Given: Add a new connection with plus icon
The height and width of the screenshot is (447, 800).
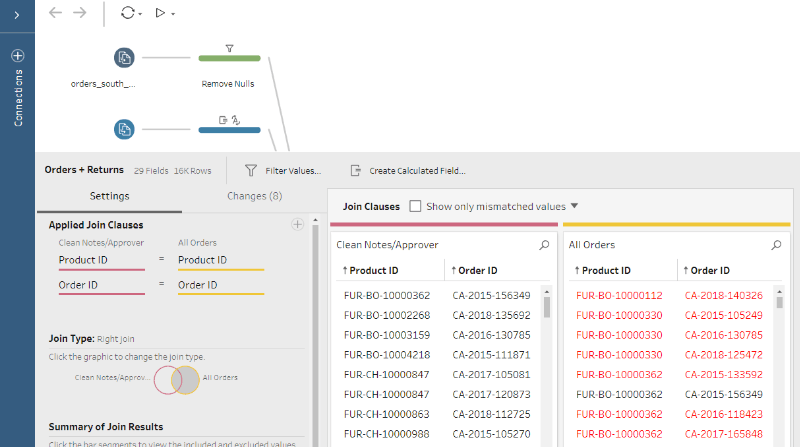Looking at the screenshot, I should 17,56.
